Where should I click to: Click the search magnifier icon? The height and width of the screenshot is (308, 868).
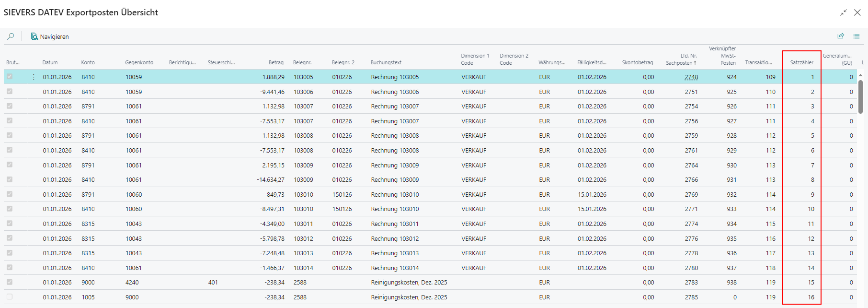11,36
